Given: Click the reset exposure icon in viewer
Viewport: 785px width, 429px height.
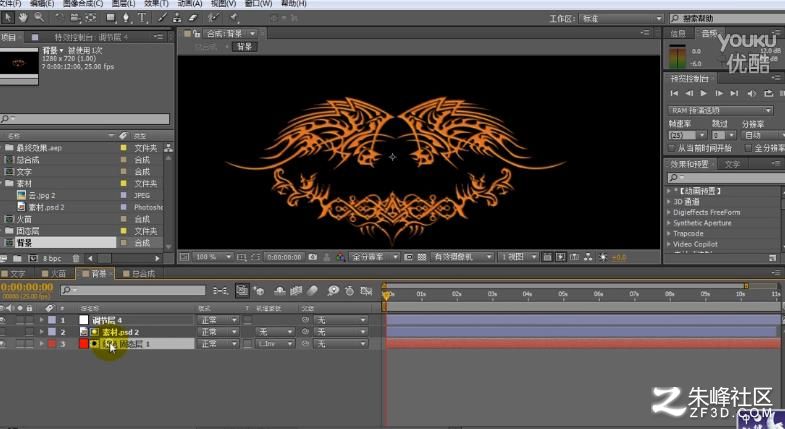Looking at the screenshot, I should 603,257.
